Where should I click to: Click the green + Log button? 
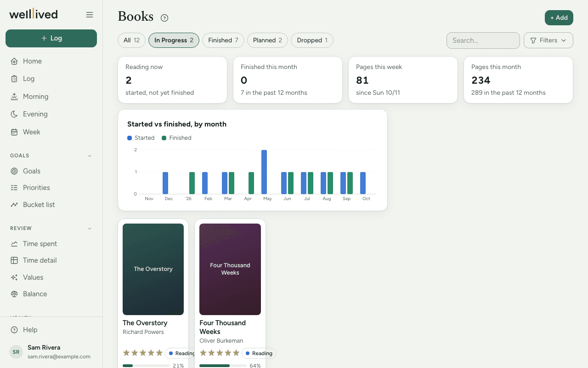(51, 38)
